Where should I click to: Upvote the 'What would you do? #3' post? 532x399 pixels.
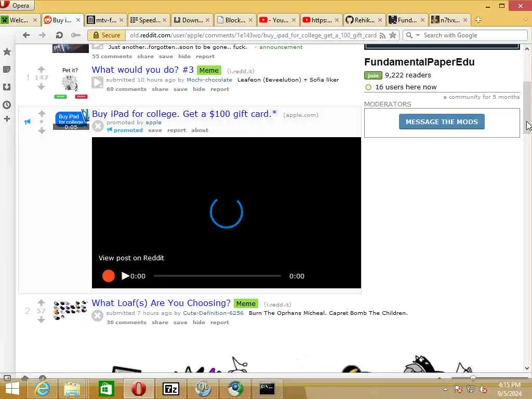pos(42,70)
